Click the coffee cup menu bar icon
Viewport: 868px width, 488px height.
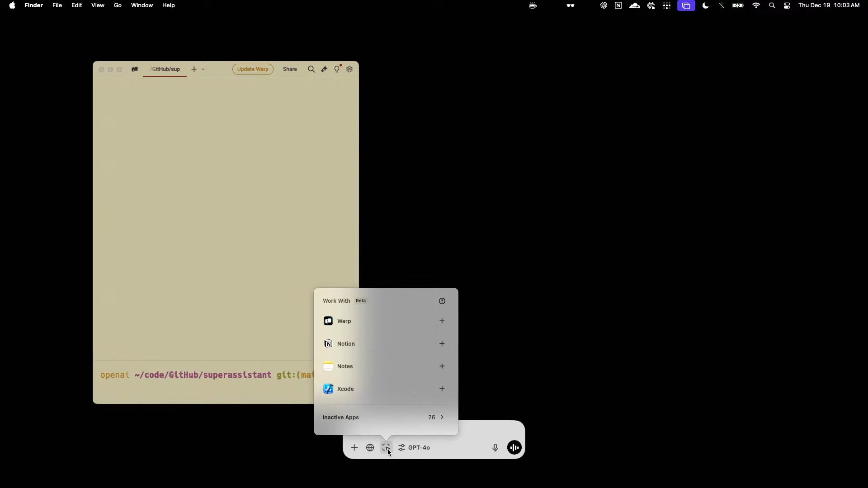(x=533, y=5)
